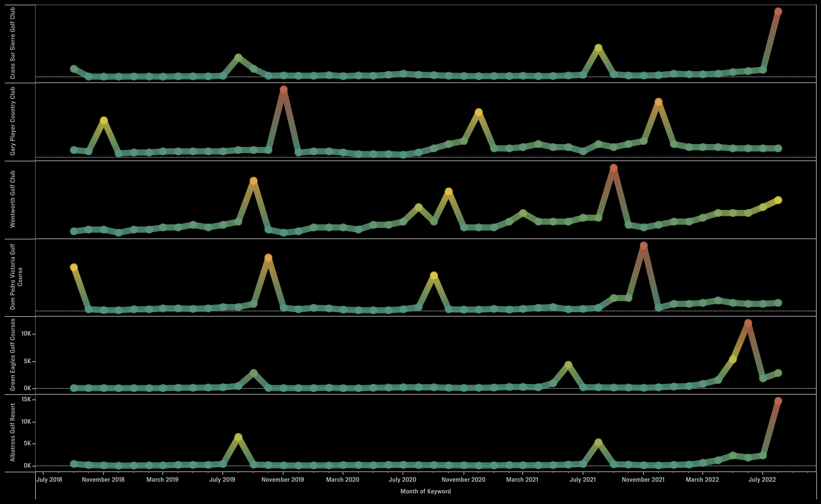Select Green Eagles red peak, June 2022
821x504 pixels.
(x=748, y=323)
